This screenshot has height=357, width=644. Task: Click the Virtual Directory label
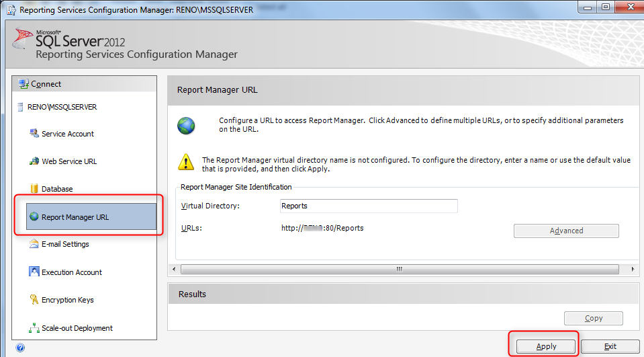click(x=210, y=206)
